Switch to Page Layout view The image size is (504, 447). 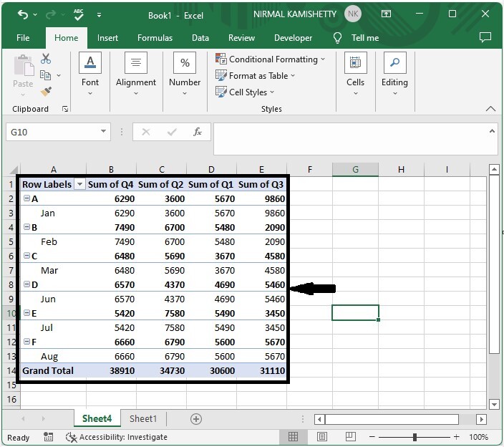321,437
